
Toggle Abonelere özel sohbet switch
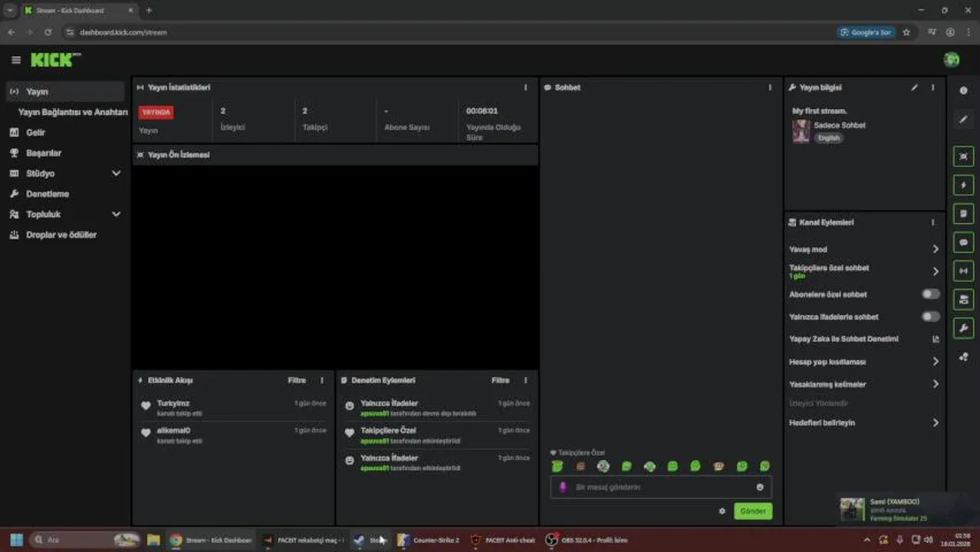(x=930, y=294)
